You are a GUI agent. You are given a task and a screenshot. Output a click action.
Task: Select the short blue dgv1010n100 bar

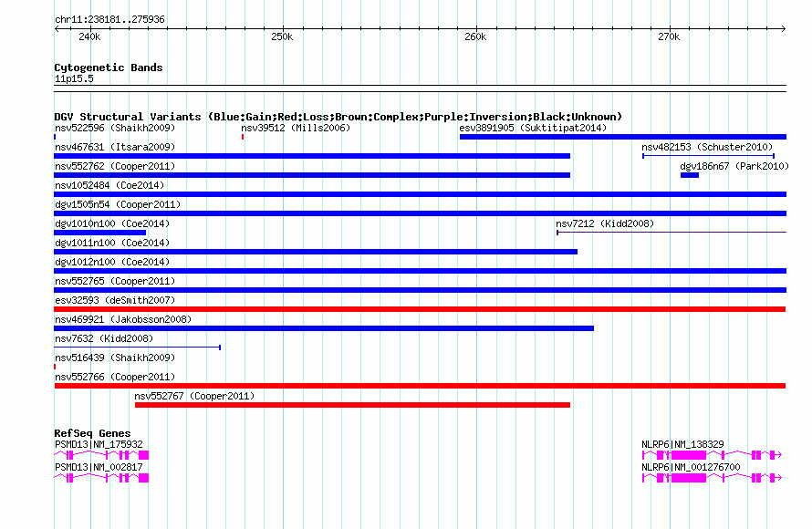[100, 233]
